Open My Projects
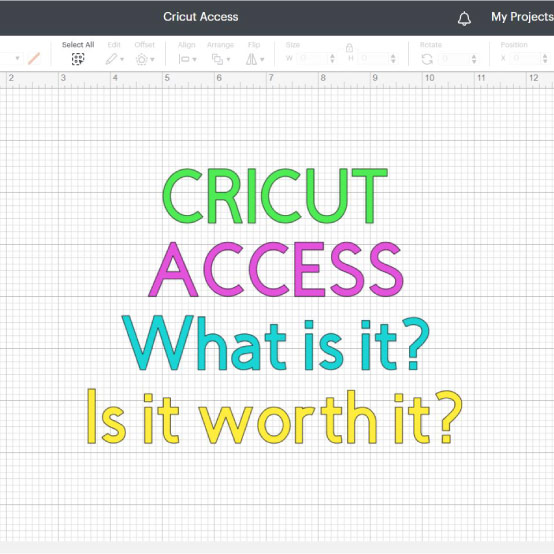This screenshot has width=554, height=554. (x=522, y=17)
